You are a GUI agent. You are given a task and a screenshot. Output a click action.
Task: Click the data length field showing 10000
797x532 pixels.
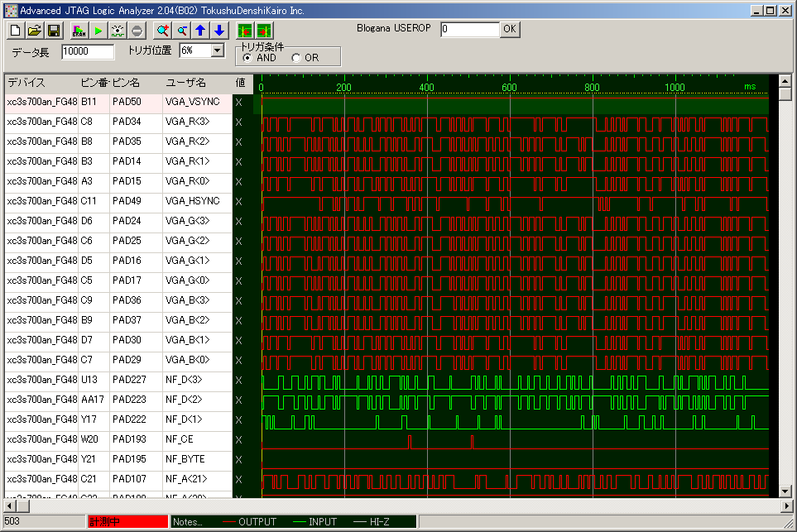(87, 52)
